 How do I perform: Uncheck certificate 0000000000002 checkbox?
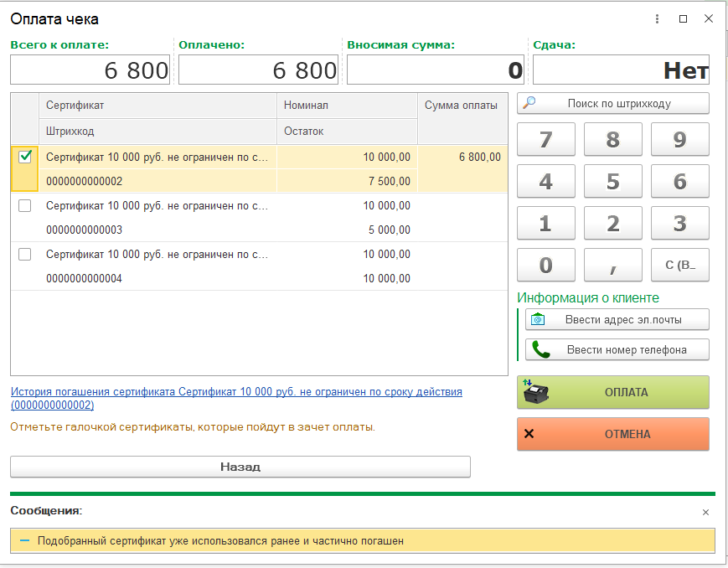coord(25,157)
